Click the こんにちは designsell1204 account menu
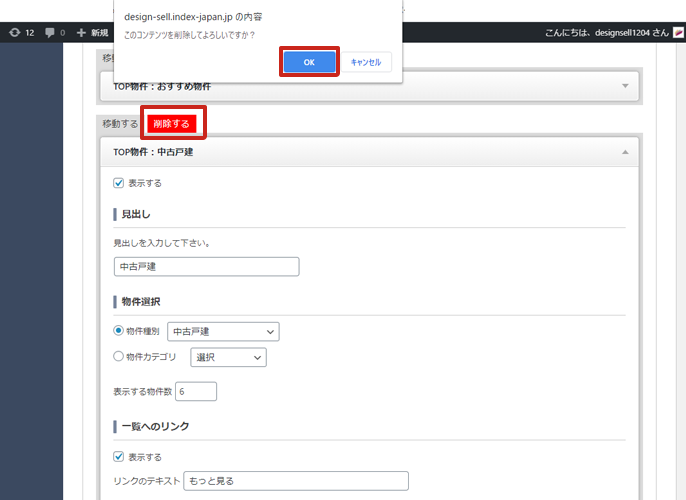This screenshot has width=686, height=500. click(606, 33)
